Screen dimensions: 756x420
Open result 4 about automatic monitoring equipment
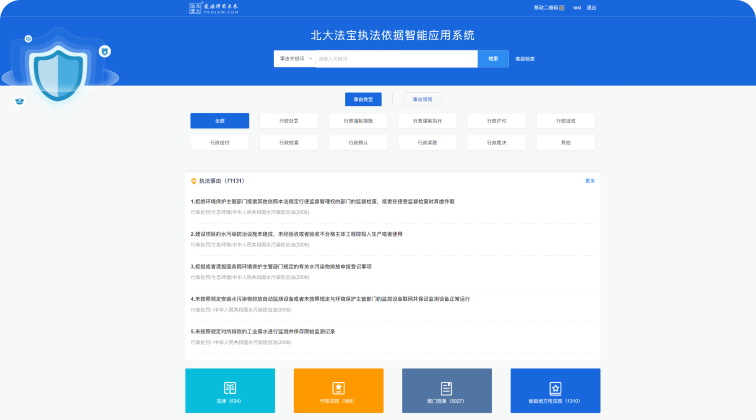coord(330,299)
